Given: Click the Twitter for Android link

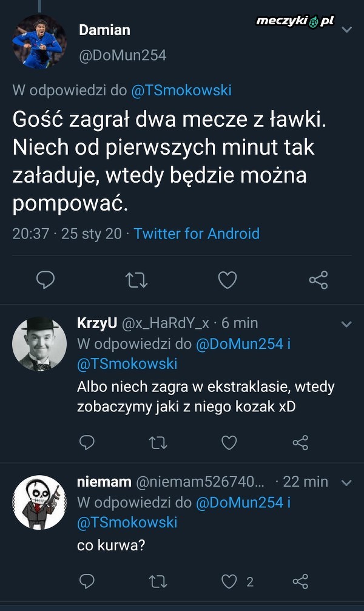Looking at the screenshot, I should pos(197,234).
